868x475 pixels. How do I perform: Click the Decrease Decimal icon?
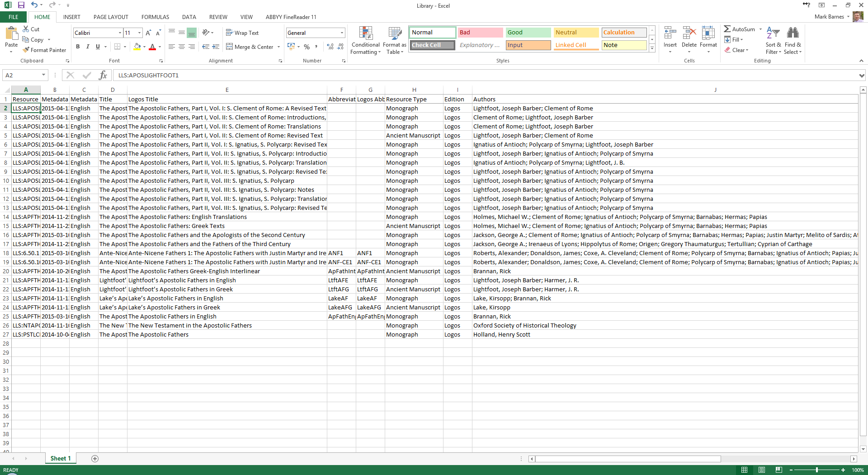[x=340, y=47]
